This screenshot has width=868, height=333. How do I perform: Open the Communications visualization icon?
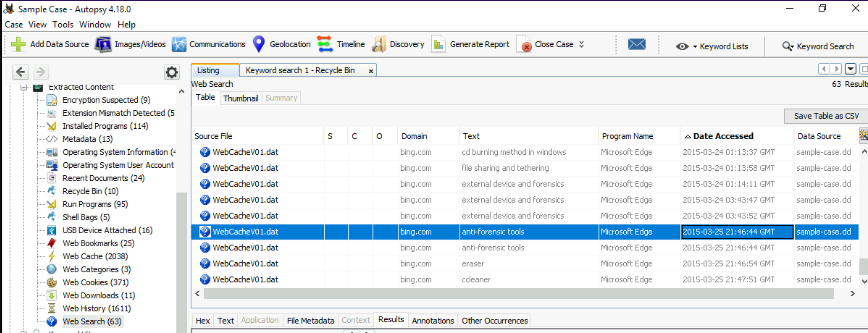pos(179,44)
